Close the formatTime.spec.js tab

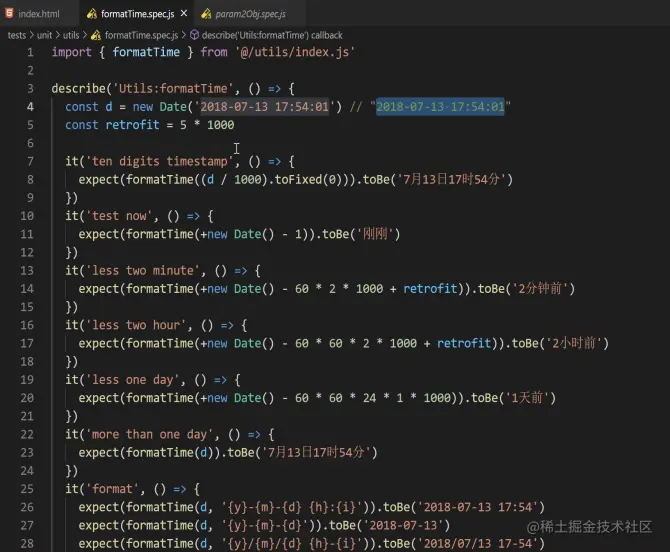tap(184, 13)
